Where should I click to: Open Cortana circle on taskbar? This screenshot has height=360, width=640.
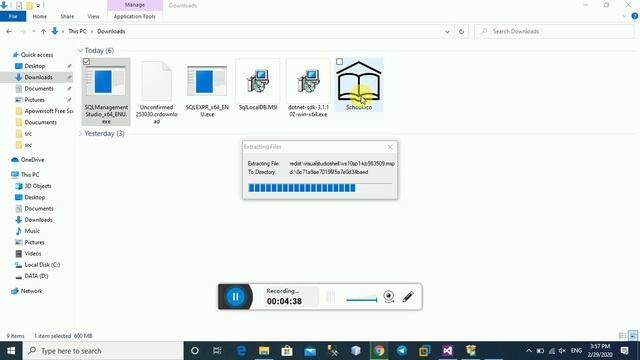195,351
